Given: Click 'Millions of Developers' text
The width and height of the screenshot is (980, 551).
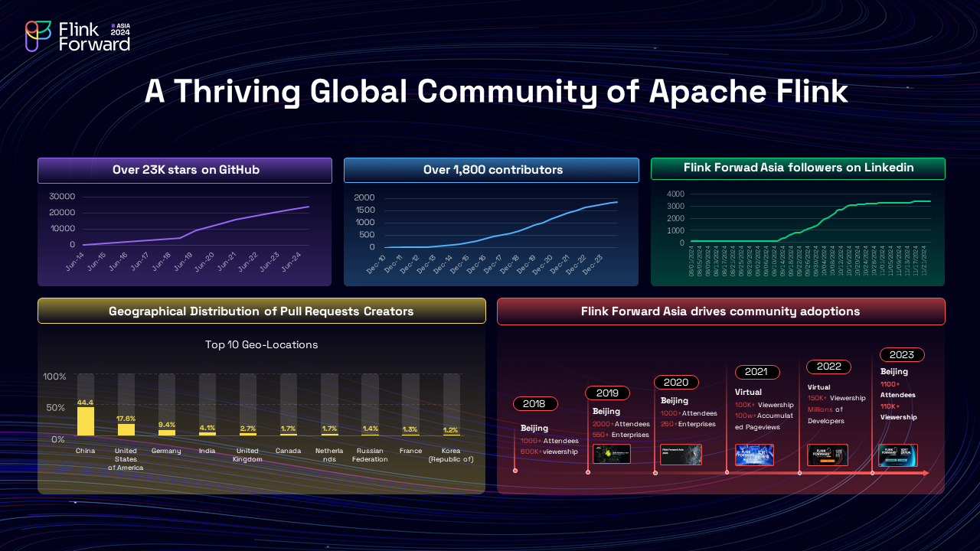Looking at the screenshot, I should click(x=826, y=415).
